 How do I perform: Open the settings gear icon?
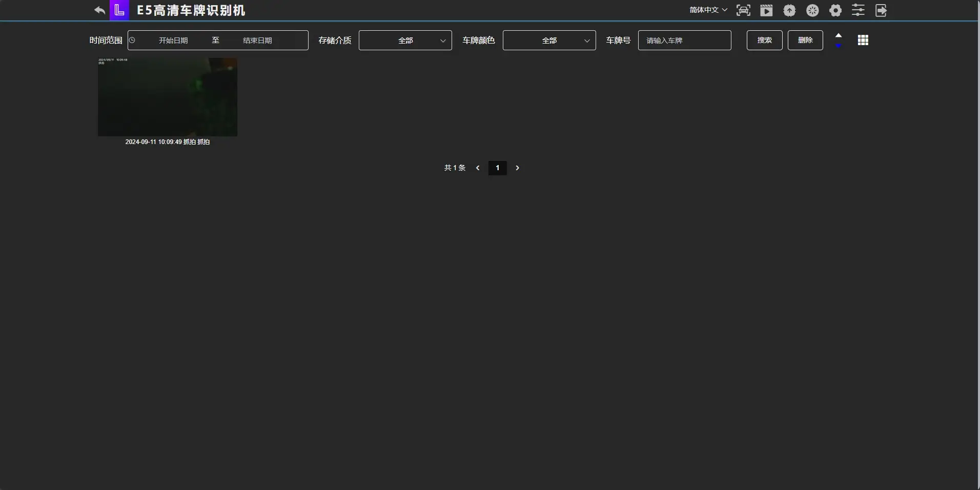tap(835, 10)
